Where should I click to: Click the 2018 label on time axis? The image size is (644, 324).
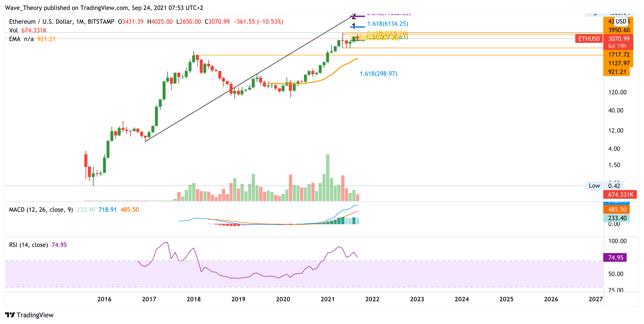pyautogui.click(x=194, y=299)
